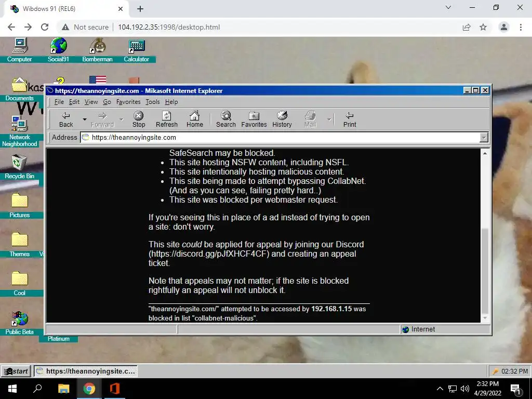Screen dimensions: 532x399
Task: Open the Windows Start menu
Action: pyautogui.click(x=12, y=389)
